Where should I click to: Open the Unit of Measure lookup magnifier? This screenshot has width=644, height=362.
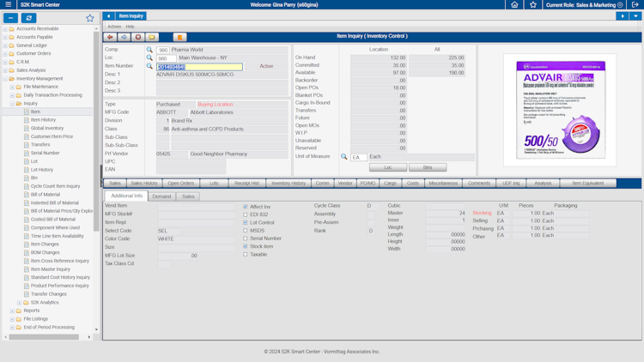coord(343,156)
